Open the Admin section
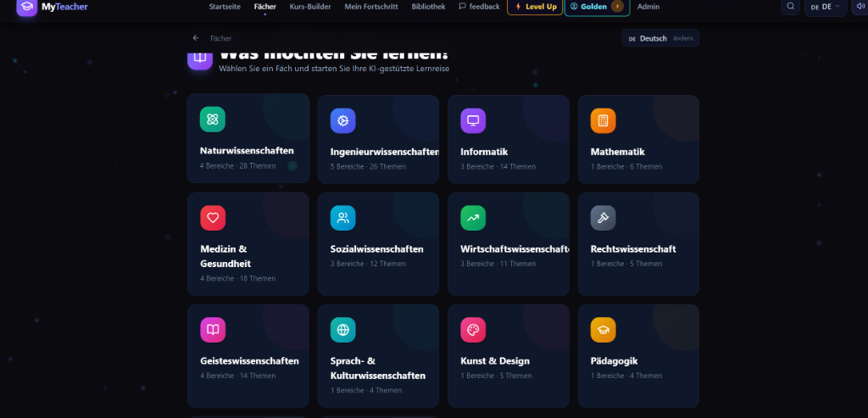 point(648,7)
